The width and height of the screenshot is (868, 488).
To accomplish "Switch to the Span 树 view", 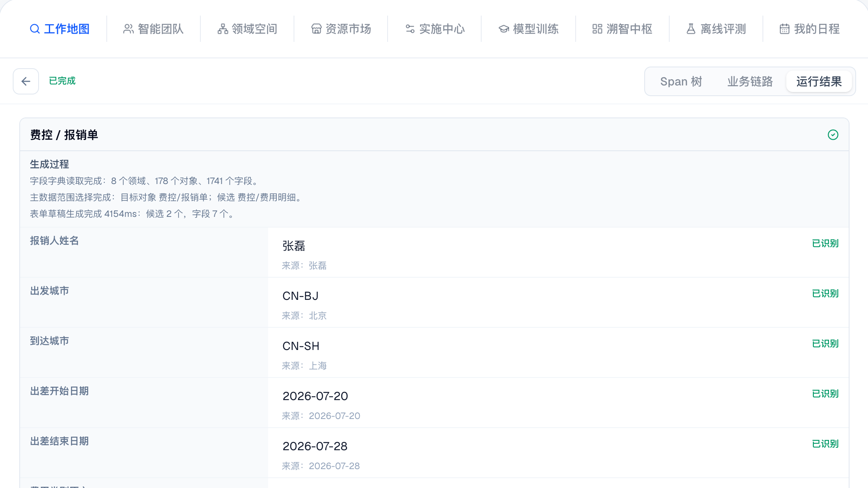I will click(x=681, y=81).
